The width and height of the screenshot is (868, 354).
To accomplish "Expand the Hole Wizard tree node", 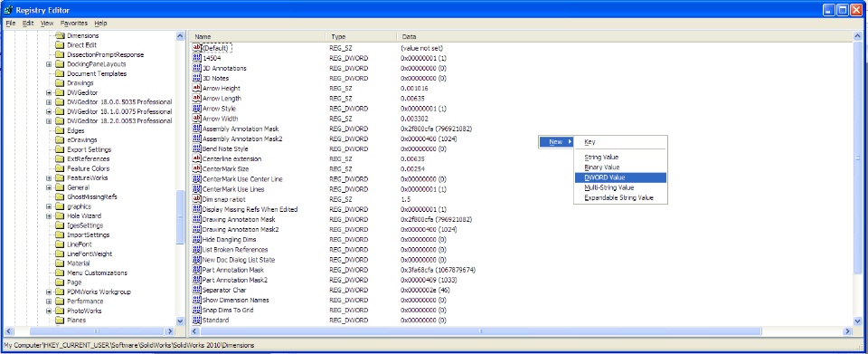I will pyautogui.click(x=49, y=215).
